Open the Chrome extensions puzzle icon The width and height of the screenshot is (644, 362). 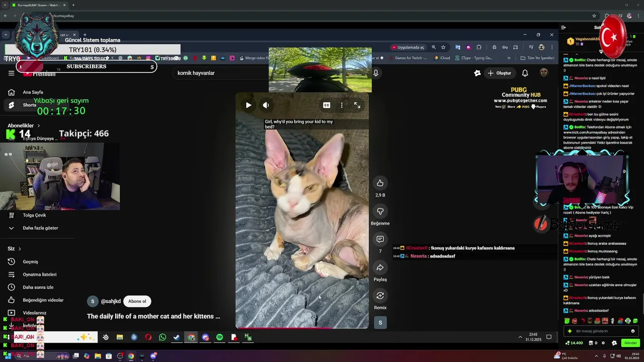click(x=478, y=47)
